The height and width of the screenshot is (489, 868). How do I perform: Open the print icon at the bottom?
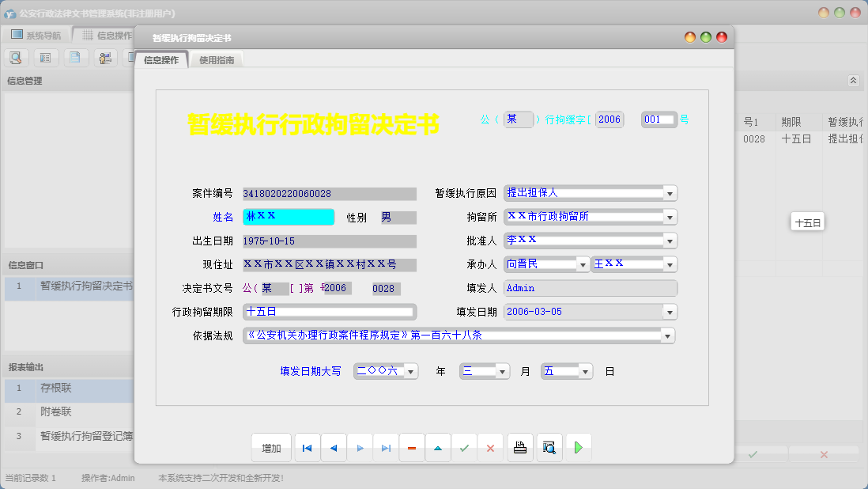tap(519, 447)
